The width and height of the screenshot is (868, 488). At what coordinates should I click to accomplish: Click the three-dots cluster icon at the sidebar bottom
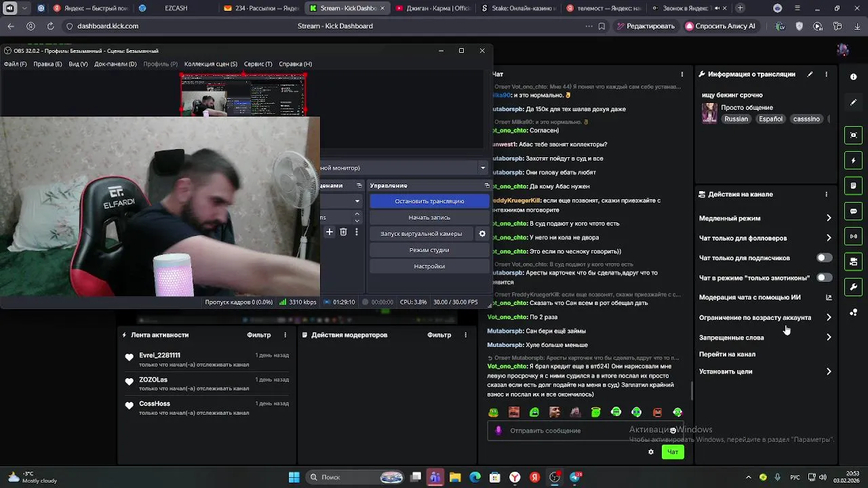pos(854,312)
